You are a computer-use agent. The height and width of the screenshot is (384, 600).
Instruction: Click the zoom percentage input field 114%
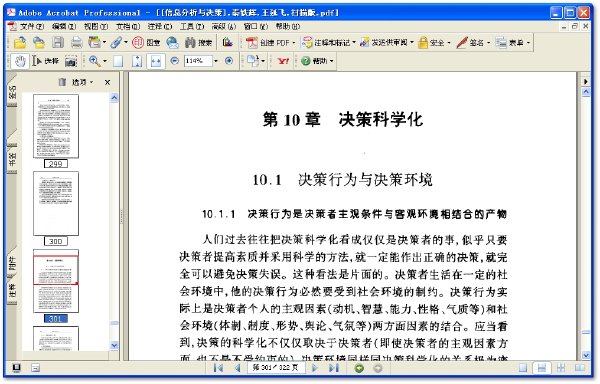(x=198, y=61)
